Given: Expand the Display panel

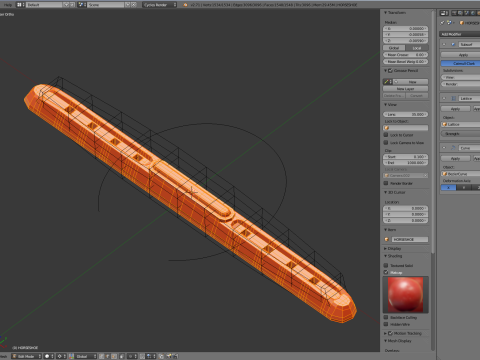Looking at the screenshot, I should (386, 249).
